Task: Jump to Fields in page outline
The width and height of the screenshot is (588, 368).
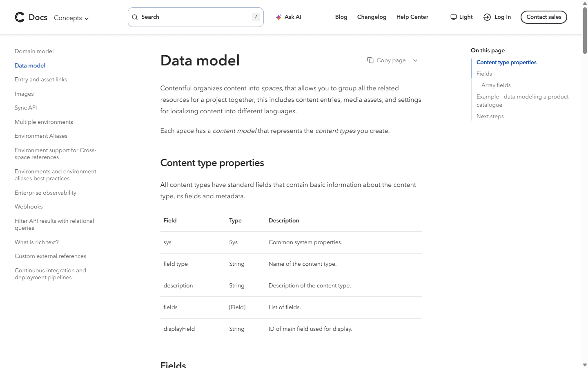Action: pyautogui.click(x=484, y=74)
